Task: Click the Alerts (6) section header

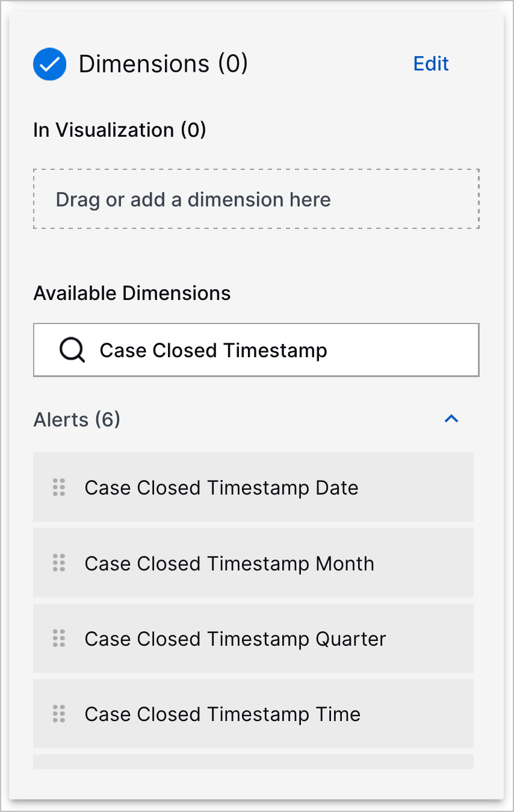Action: [x=77, y=419]
